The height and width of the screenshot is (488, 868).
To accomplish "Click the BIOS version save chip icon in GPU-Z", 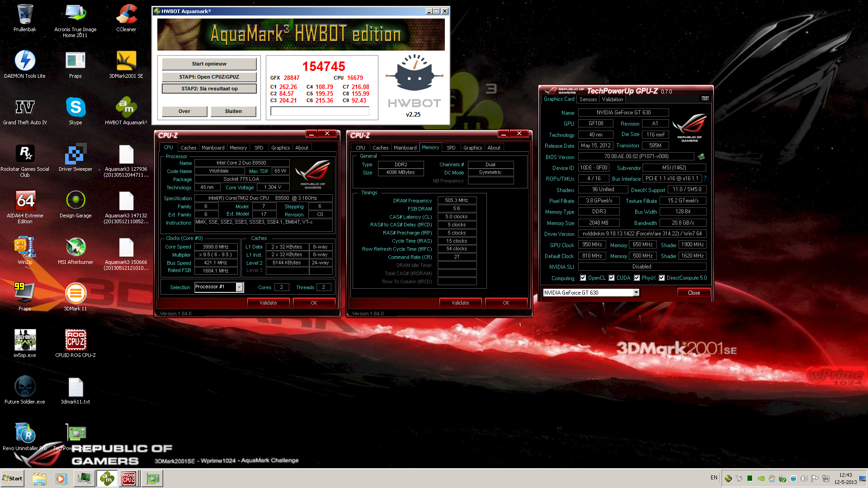I will tap(701, 157).
